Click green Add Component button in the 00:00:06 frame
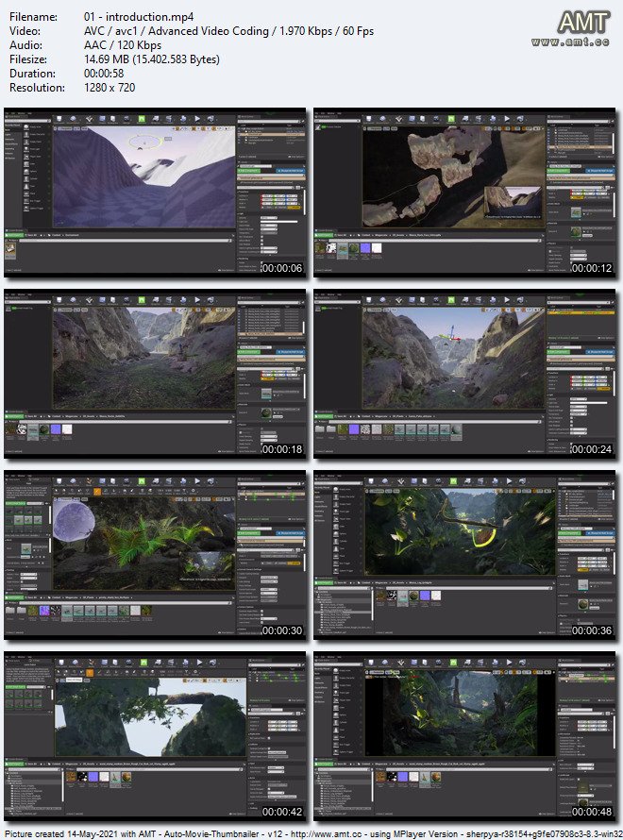623x840 pixels. click(x=249, y=170)
